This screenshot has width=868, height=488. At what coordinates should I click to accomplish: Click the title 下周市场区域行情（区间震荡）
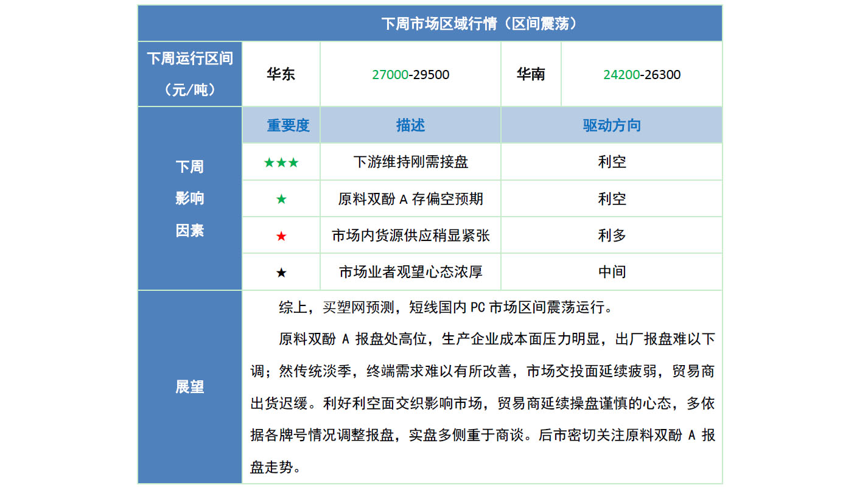click(x=479, y=24)
